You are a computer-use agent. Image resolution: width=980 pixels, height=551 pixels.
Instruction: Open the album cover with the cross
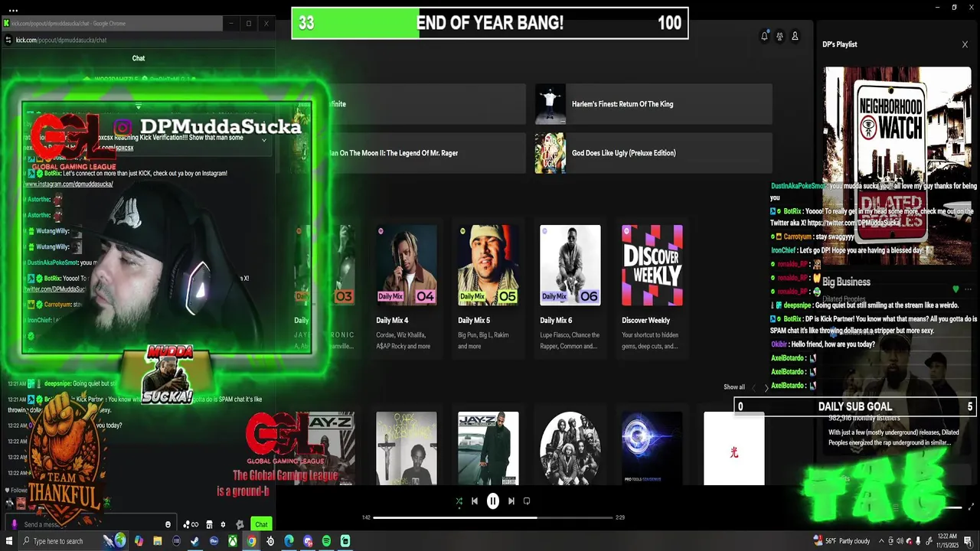coord(407,448)
